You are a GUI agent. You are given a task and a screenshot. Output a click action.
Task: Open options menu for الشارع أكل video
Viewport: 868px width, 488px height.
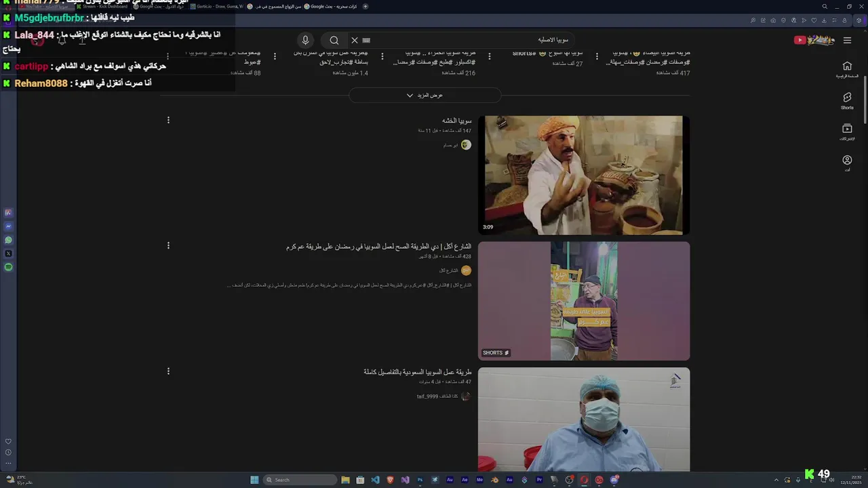(x=168, y=245)
